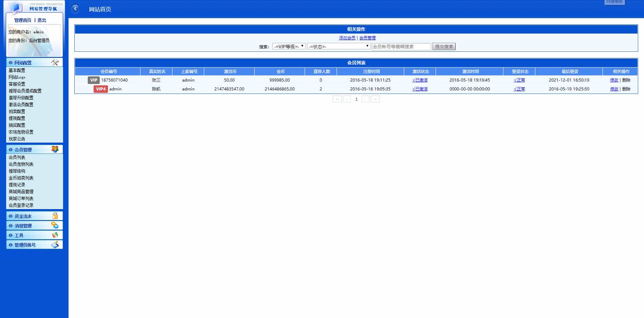This screenshot has height=318, width=644.
Task: Go to the next page of results
Action: click(x=366, y=99)
